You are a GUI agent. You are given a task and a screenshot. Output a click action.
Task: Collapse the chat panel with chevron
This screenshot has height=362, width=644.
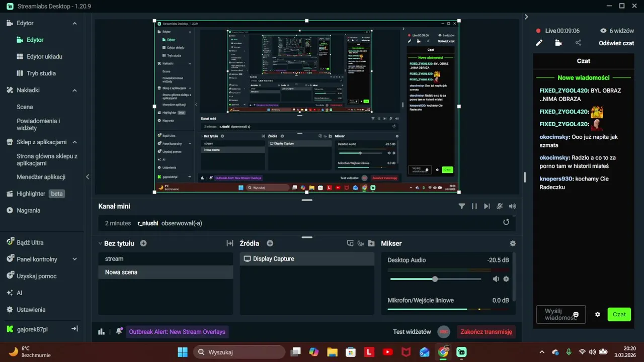[x=526, y=17]
